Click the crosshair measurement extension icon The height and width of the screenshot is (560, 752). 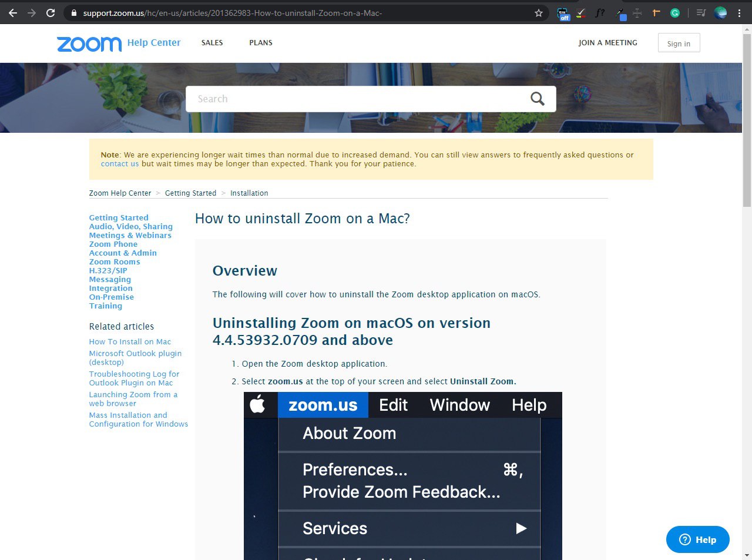637,12
